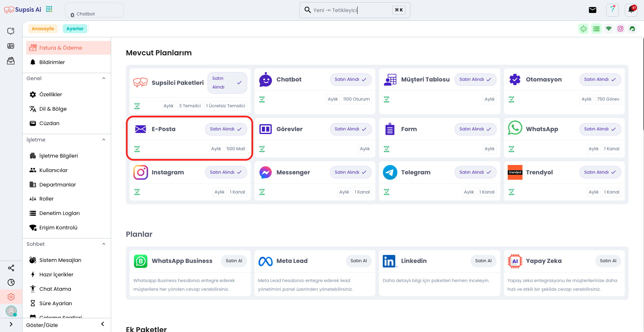The height and width of the screenshot is (332, 644).
Task: Open the apps grid icon beside Supsis Ai
Action: 49,9
